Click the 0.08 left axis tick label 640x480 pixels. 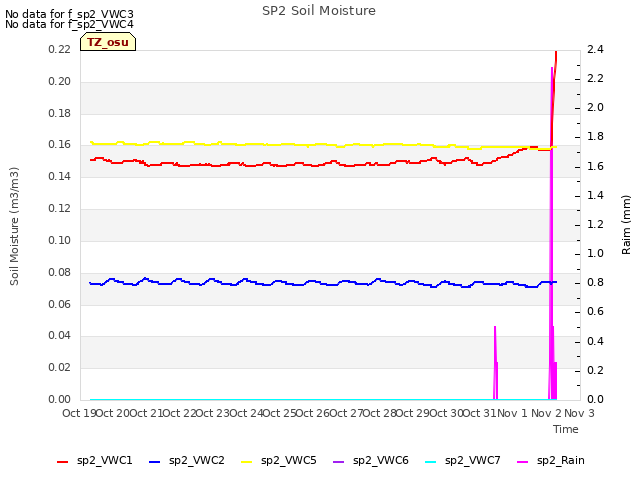[60, 272]
